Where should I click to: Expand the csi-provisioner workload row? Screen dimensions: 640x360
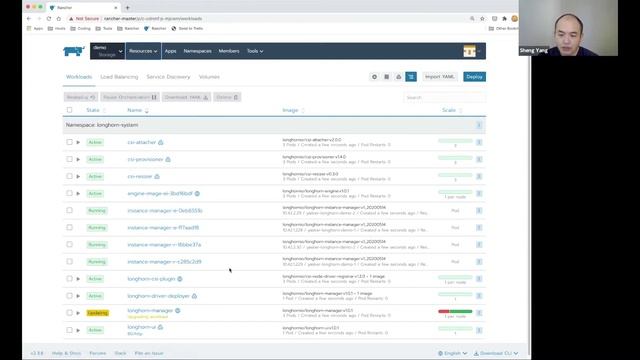(78, 160)
